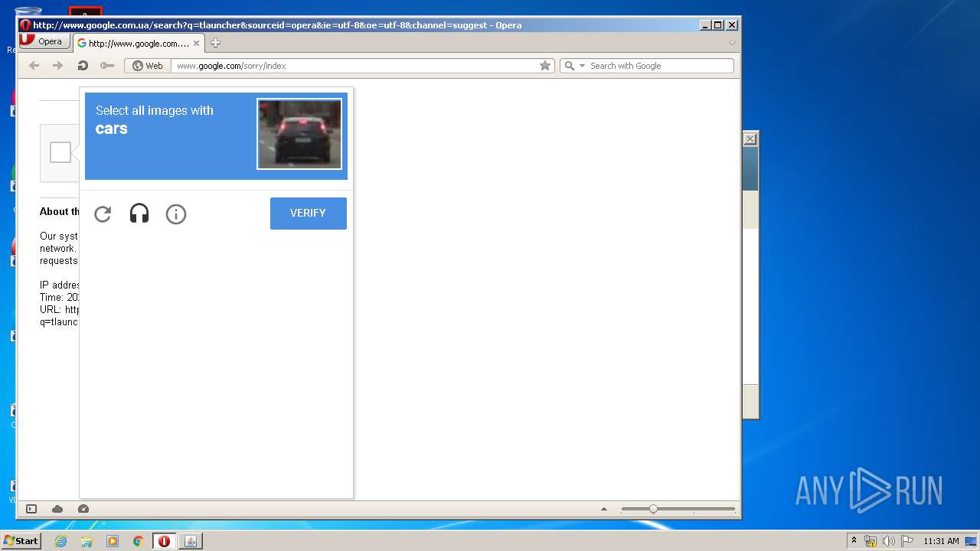
Task: Reload the current page
Action: [x=83, y=66]
